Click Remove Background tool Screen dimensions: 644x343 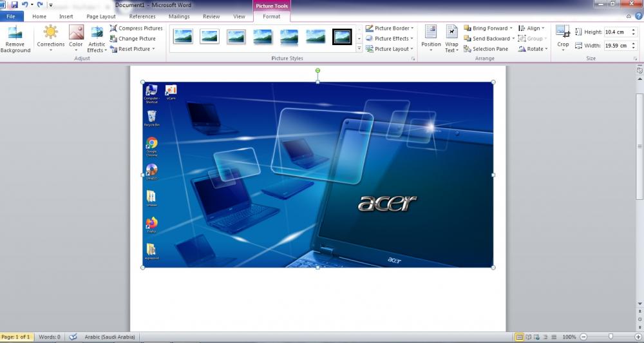point(15,39)
